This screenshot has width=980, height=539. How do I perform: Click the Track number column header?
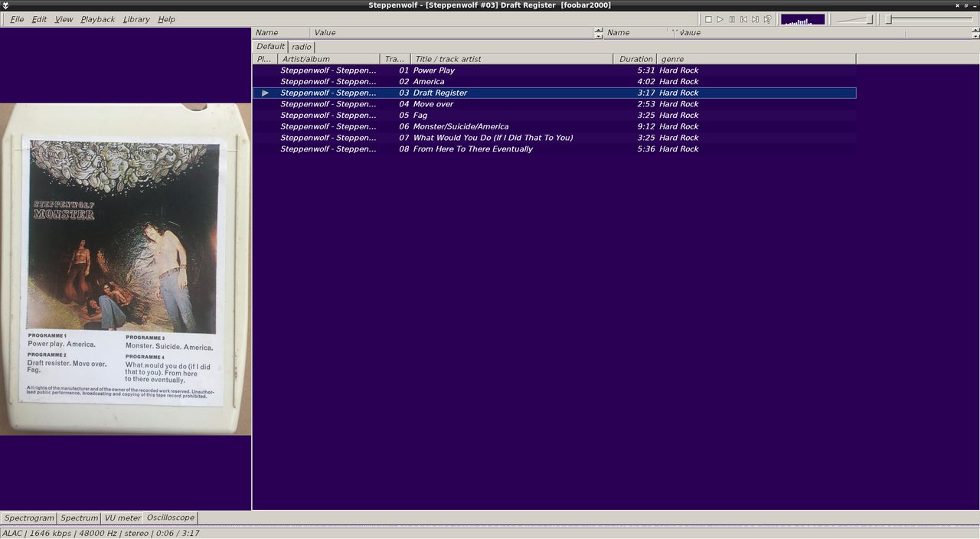pyautogui.click(x=395, y=59)
